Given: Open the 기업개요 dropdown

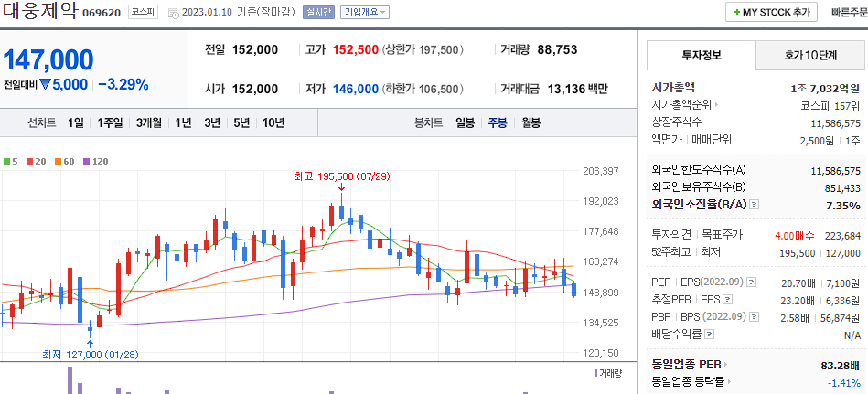Looking at the screenshot, I should 364,12.
